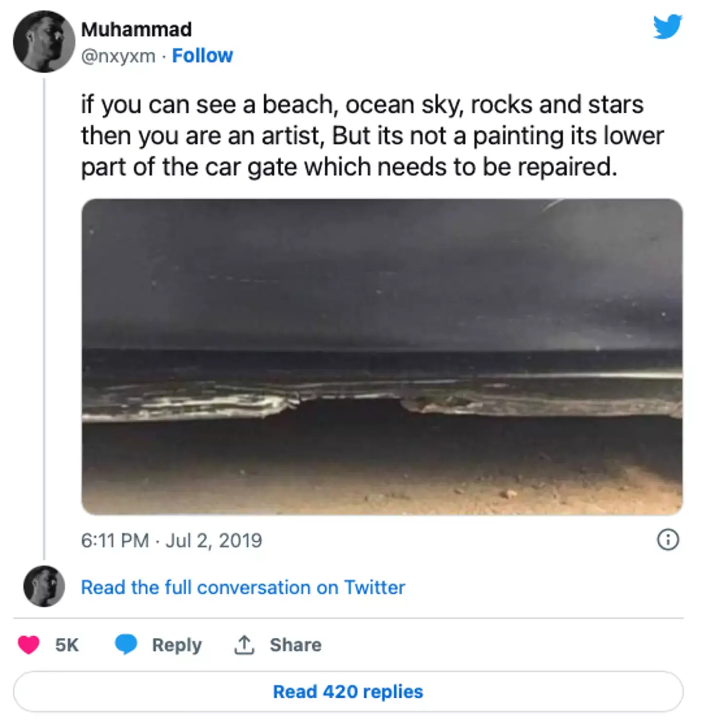
Task: Select the Reply label text
Action: point(177,645)
